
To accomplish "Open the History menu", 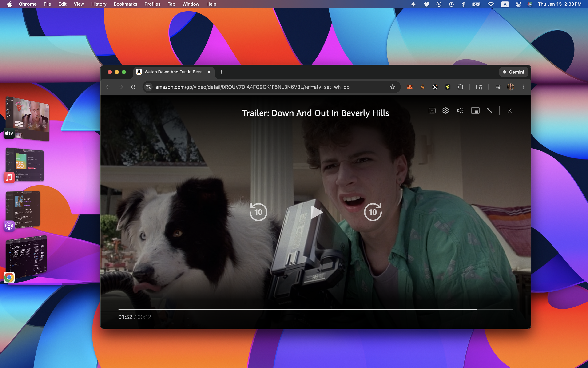I will pos(99,4).
